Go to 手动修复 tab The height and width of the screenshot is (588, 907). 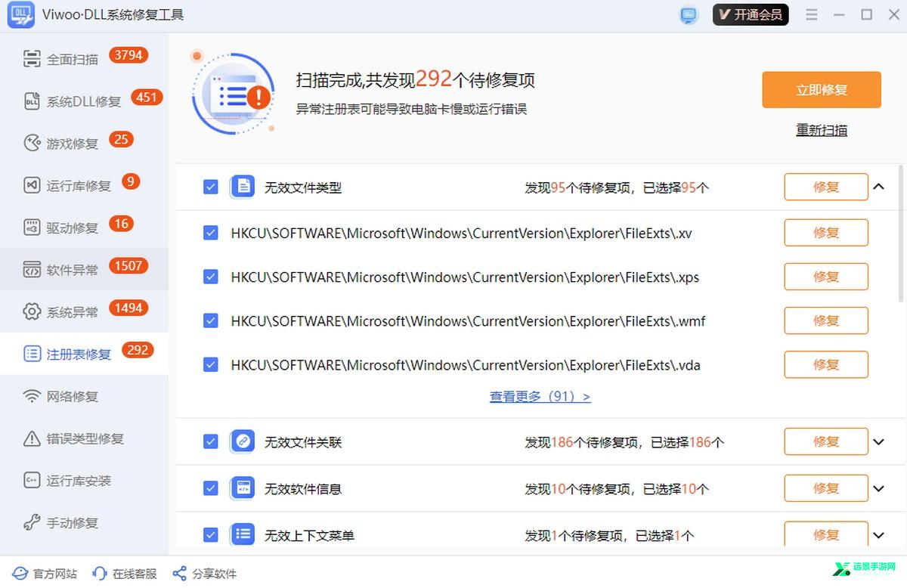click(x=84, y=522)
